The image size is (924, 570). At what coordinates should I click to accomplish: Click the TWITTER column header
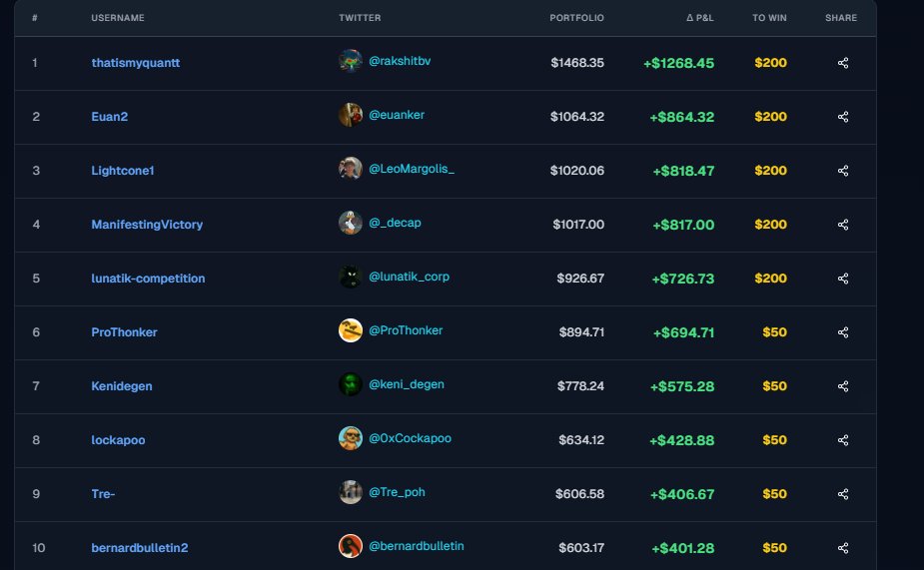click(360, 18)
